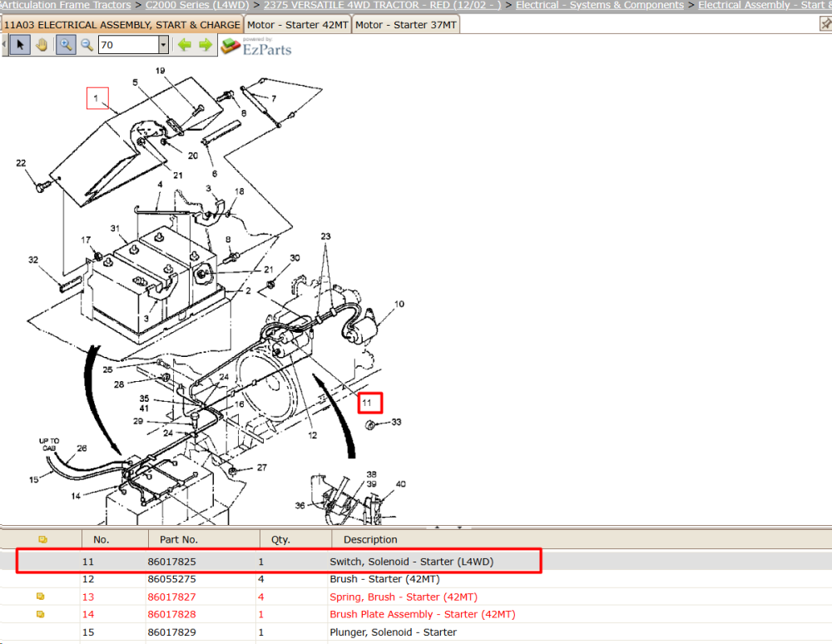The height and width of the screenshot is (644, 832).
Task: Open C2000 Series (L4WD) breadcrumb link
Action: (x=197, y=5)
